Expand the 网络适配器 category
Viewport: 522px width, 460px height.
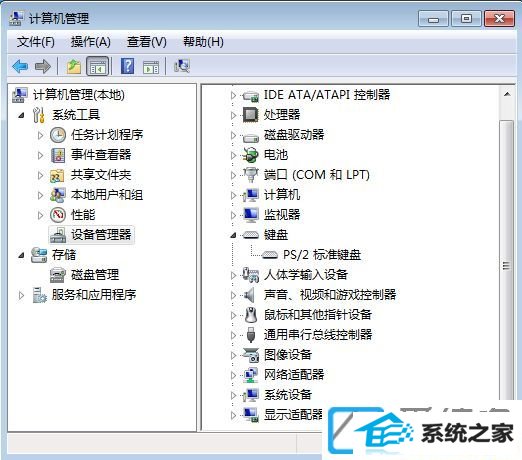coord(233,375)
